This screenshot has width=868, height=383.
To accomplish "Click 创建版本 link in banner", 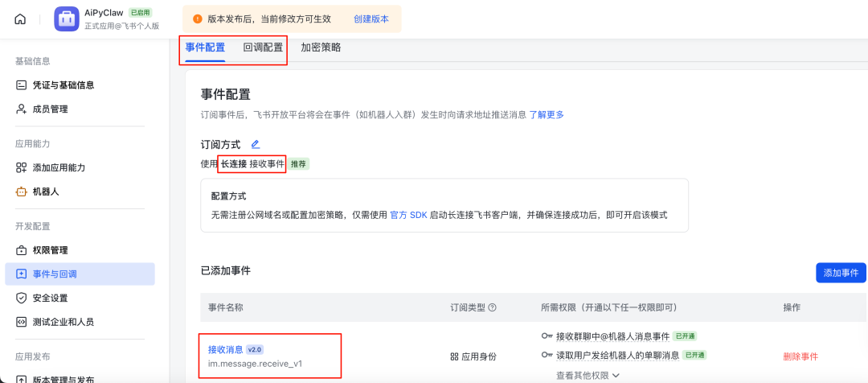I will coord(371,19).
